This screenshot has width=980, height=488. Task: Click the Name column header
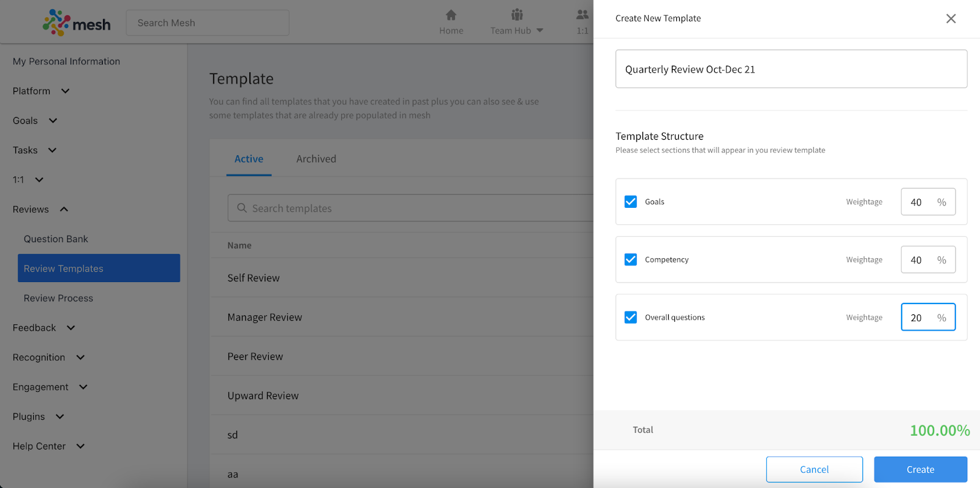(x=239, y=245)
